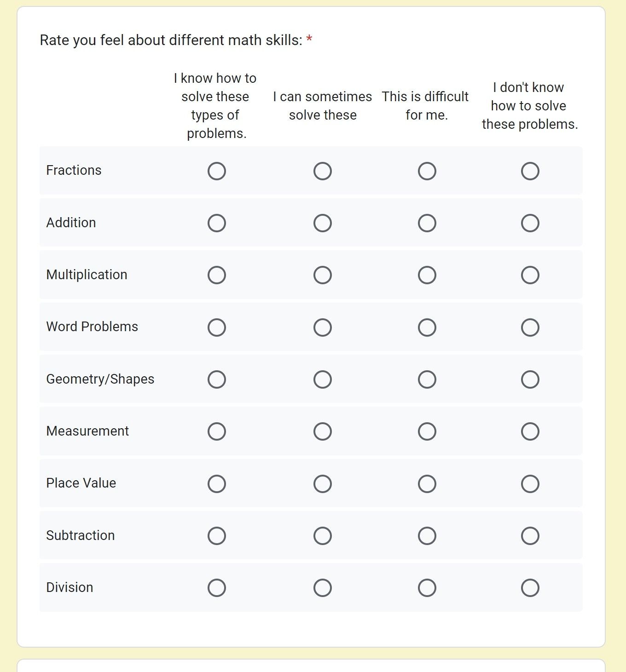Choose 'This is difficult for me' for Multiplication
This screenshot has height=672, width=626.
[427, 275]
